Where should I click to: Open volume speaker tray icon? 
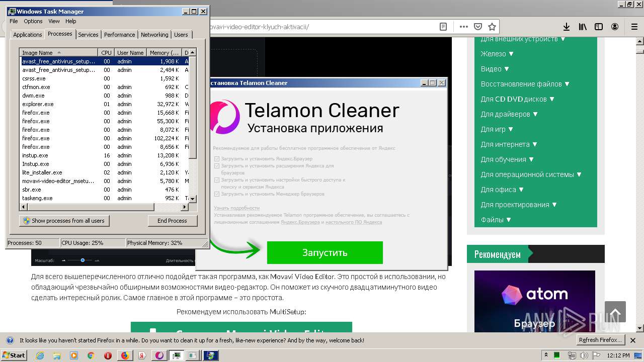pyautogui.click(x=585, y=355)
